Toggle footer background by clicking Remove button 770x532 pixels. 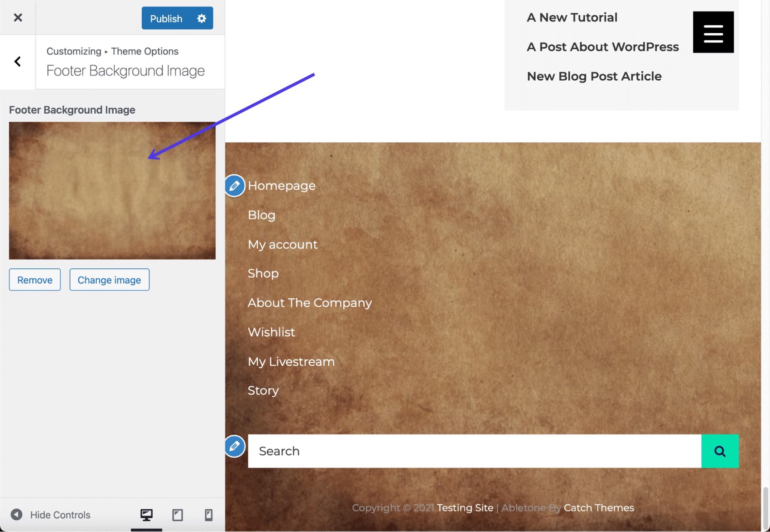point(35,279)
